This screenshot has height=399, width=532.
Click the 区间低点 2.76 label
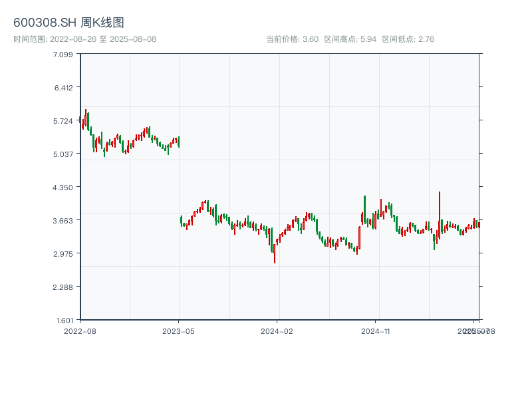tap(408, 39)
